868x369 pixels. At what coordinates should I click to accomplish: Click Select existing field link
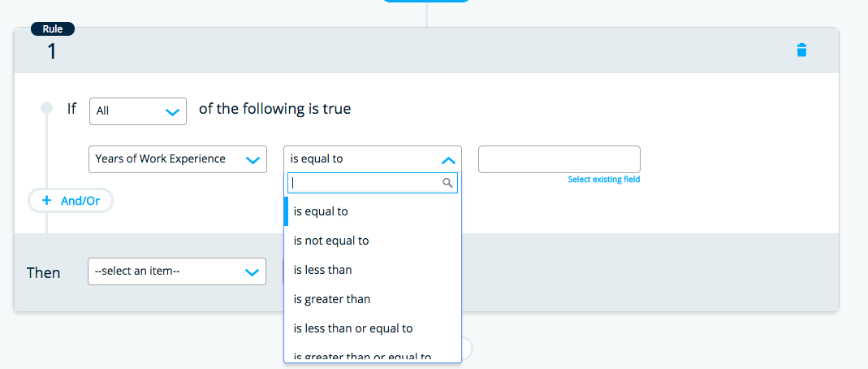tap(603, 180)
